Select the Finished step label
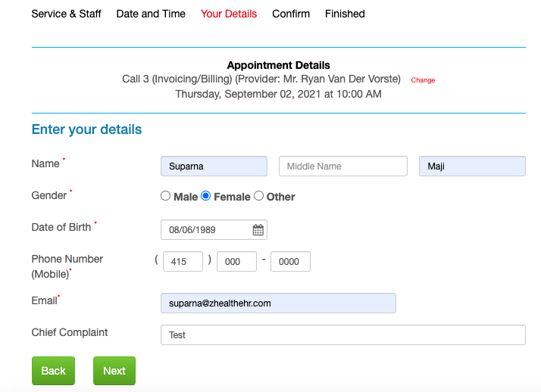Image resolution: width=541 pixels, height=392 pixels. click(x=345, y=14)
